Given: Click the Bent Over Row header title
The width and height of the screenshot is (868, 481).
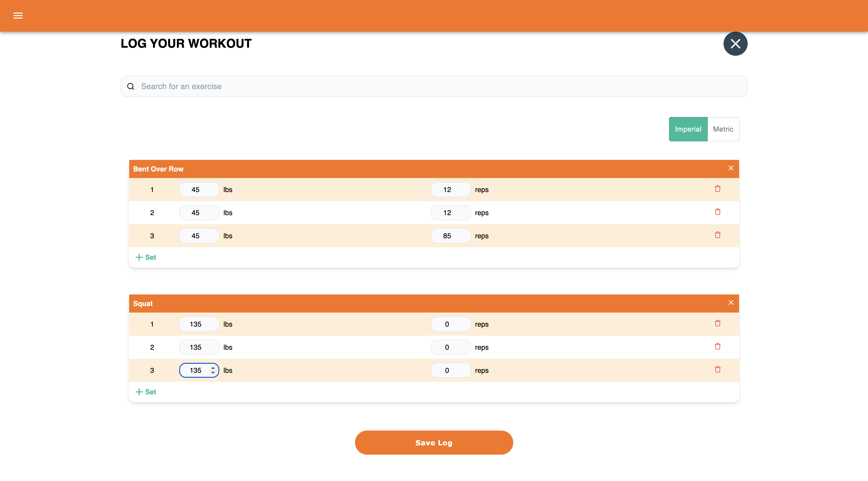Looking at the screenshot, I should (158, 169).
